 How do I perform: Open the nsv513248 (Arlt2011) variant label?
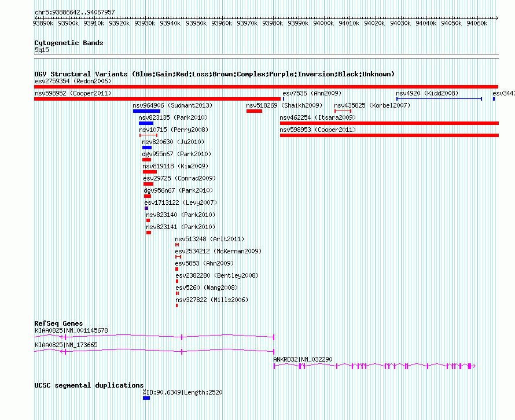[x=209, y=239]
